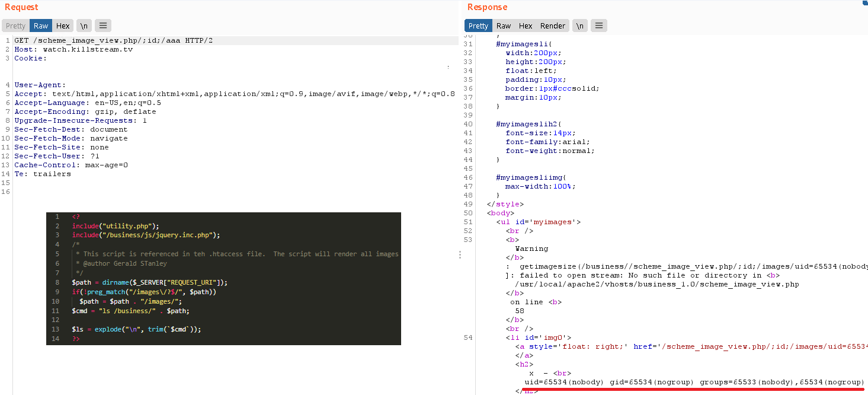This screenshot has width=868, height=395.
Task: Click the '/usr/local/apache2/vhosts/business_1.0/scheme_image_view.php' path
Action: (x=656, y=284)
